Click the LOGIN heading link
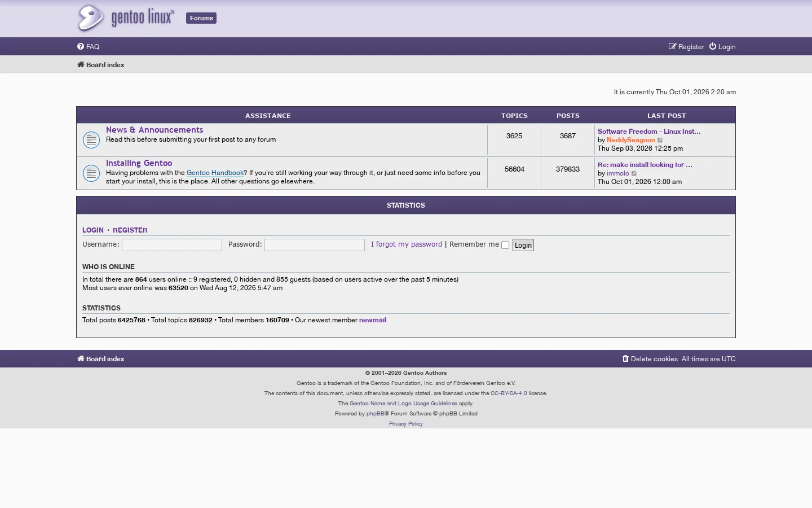This screenshot has height=508, width=812. (93, 230)
